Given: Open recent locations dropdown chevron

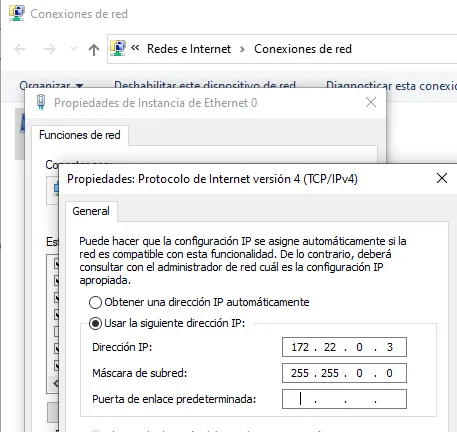Looking at the screenshot, I should pyautogui.click(x=74, y=49).
